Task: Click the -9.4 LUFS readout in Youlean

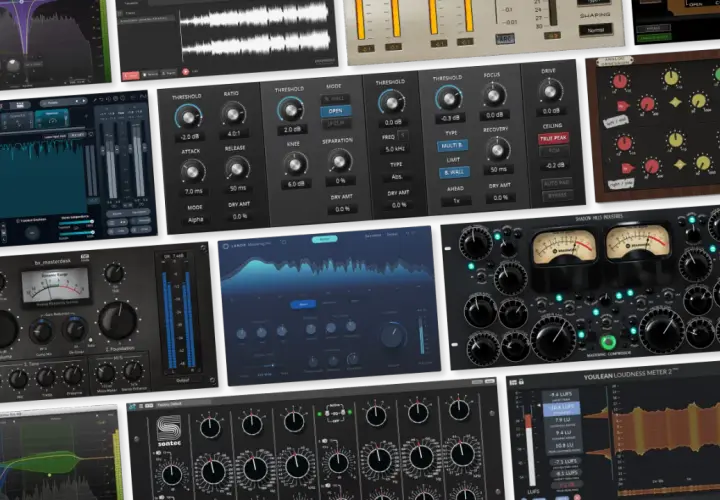Action: 561,396
